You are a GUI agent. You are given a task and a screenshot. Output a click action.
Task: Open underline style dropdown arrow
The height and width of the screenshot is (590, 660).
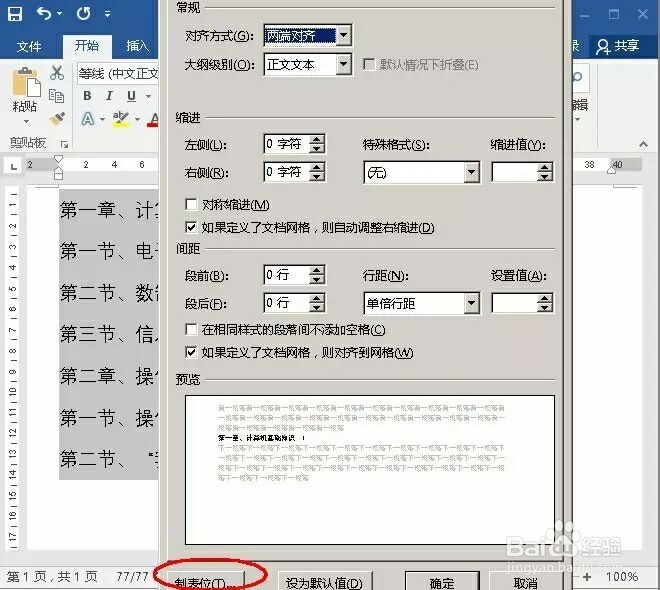(x=148, y=96)
